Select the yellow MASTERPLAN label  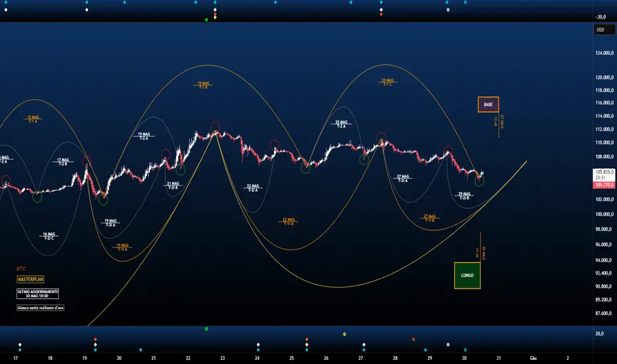point(30,279)
